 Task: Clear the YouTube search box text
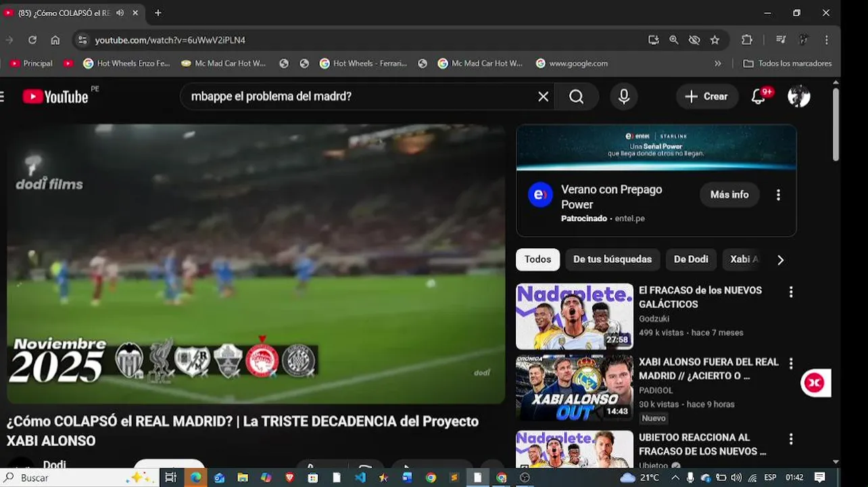543,97
